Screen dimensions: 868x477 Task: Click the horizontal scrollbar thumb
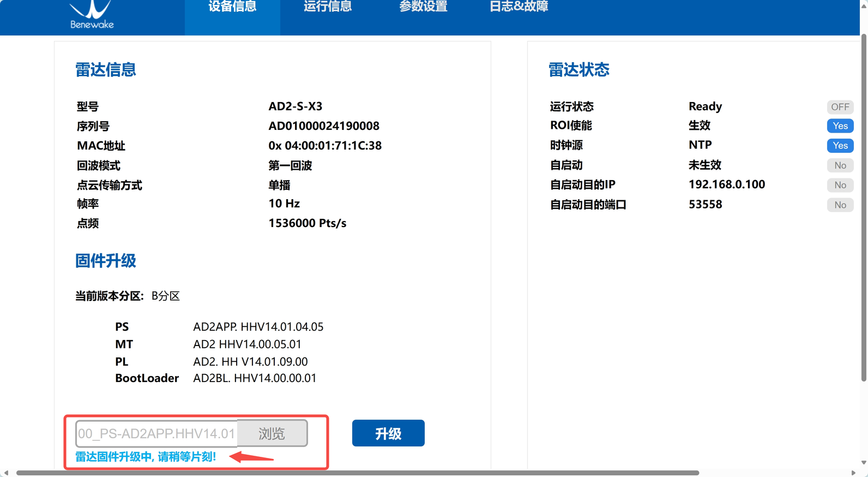(358, 473)
